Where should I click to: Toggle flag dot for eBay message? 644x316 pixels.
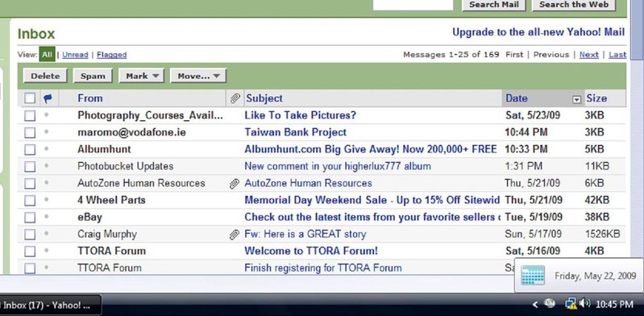click(47, 217)
